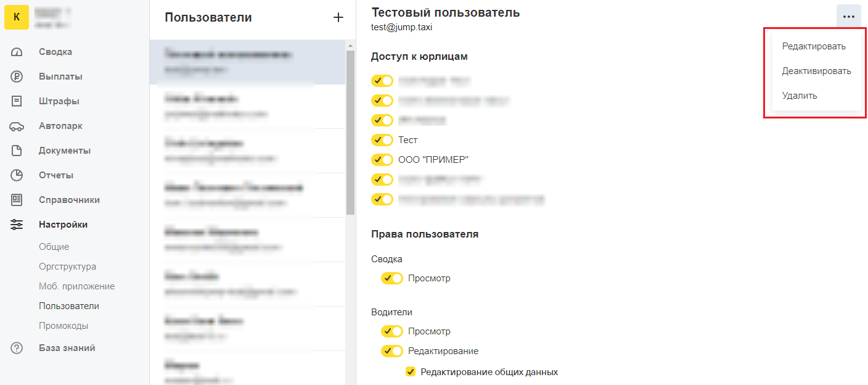Screen dimensions: 868x385
Task: Click the user list vertical scrollbar
Action: (x=350, y=133)
